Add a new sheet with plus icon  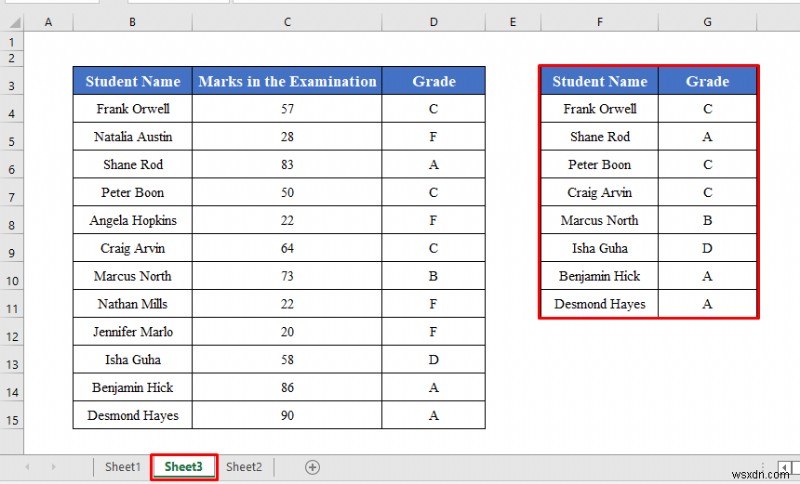coord(312,467)
